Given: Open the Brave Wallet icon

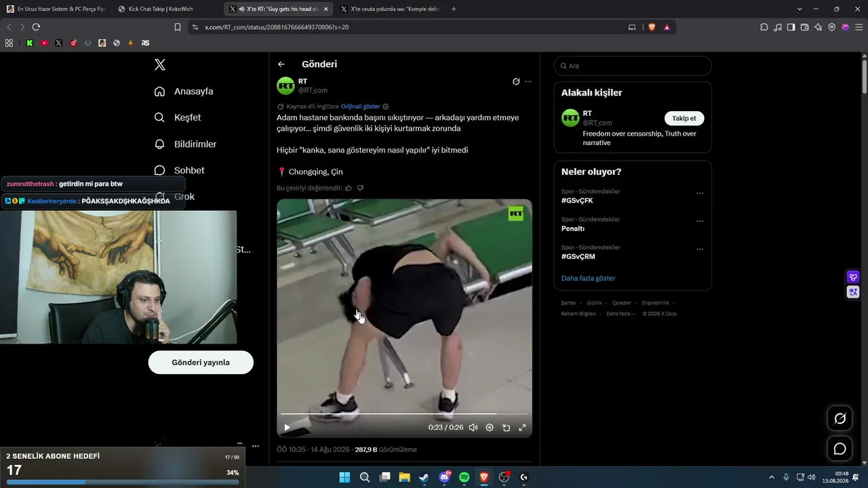Looking at the screenshot, I should click(x=805, y=27).
